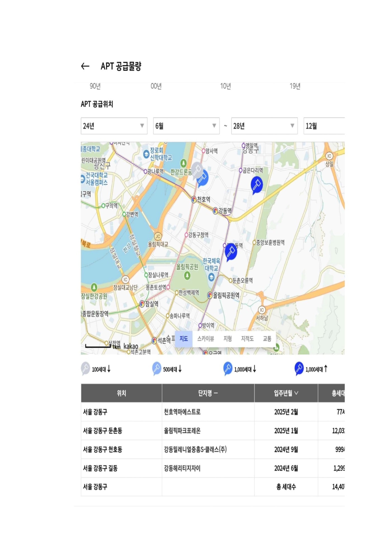392x554 pixels.
Task: Sort by the 단지명 column header
Action: click(x=208, y=393)
